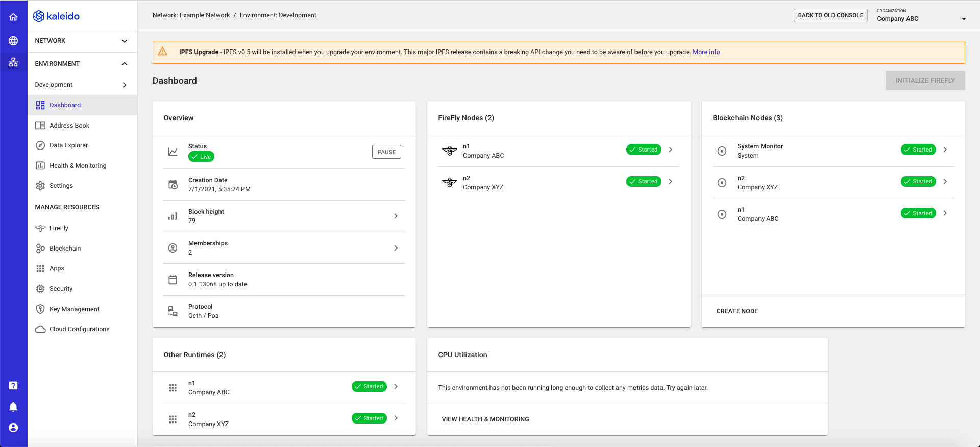Click the Health & Monitoring chart icon
Viewport: 980px width, 447px height.
click(x=40, y=166)
